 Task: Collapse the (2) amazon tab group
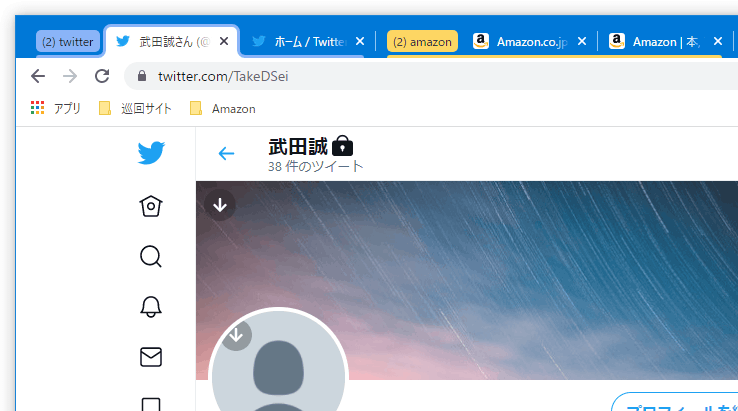point(422,42)
